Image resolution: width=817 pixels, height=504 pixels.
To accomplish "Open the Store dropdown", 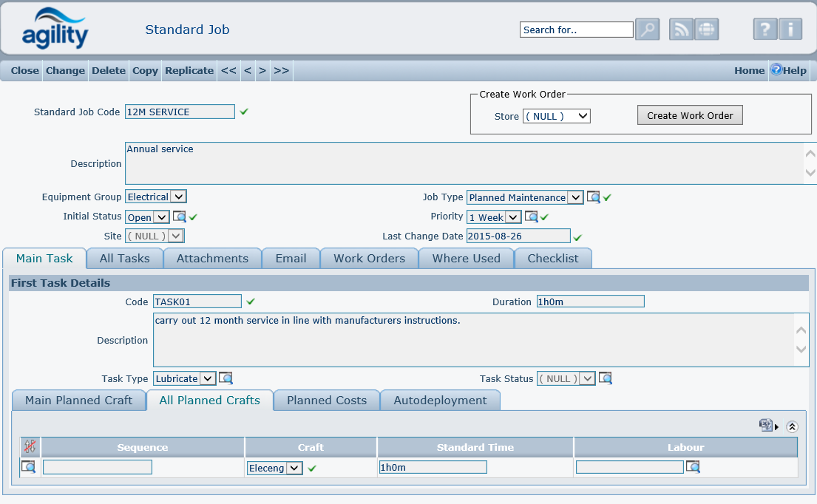I will point(556,116).
